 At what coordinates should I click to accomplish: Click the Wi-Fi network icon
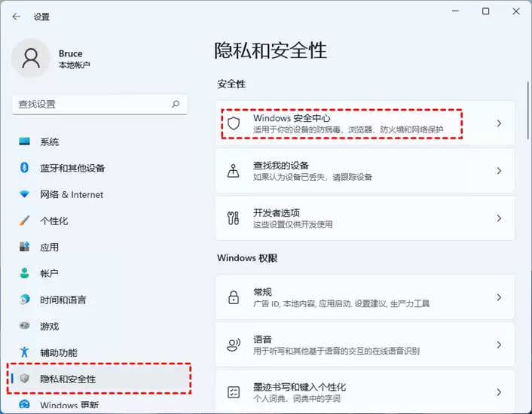pyautogui.click(x=24, y=194)
